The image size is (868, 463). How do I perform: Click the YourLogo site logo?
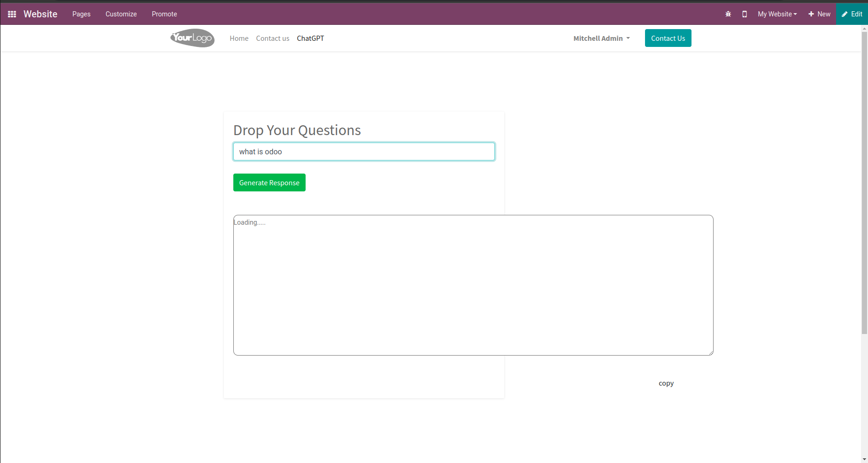click(192, 38)
